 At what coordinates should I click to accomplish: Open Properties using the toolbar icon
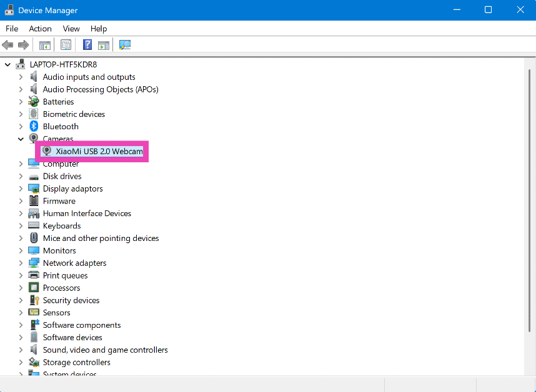[x=66, y=45]
